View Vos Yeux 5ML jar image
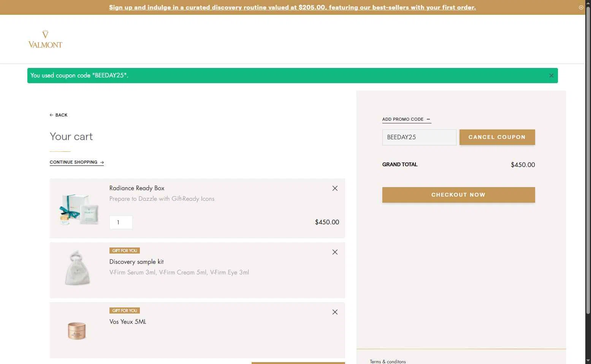Image resolution: width=591 pixels, height=364 pixels. pyautogui.click(x=77, y=331)
